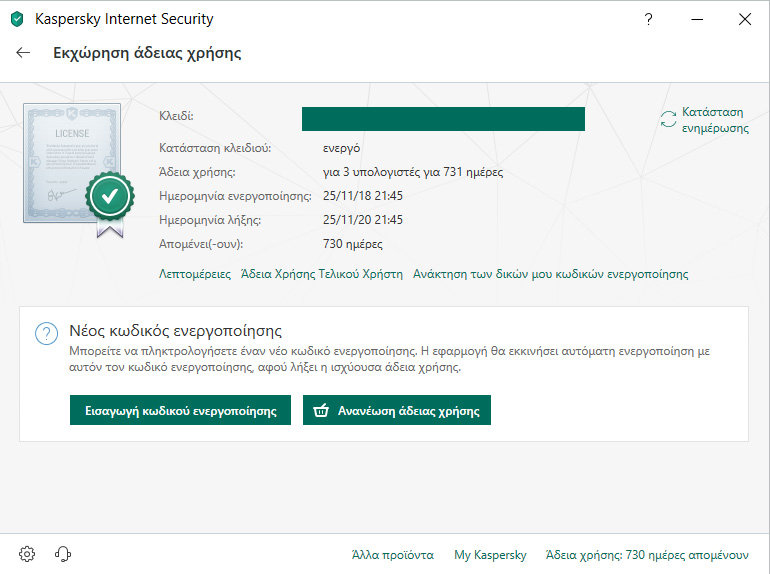Open help via the question mark icon

pyautogui.click(x=649, y=19)
